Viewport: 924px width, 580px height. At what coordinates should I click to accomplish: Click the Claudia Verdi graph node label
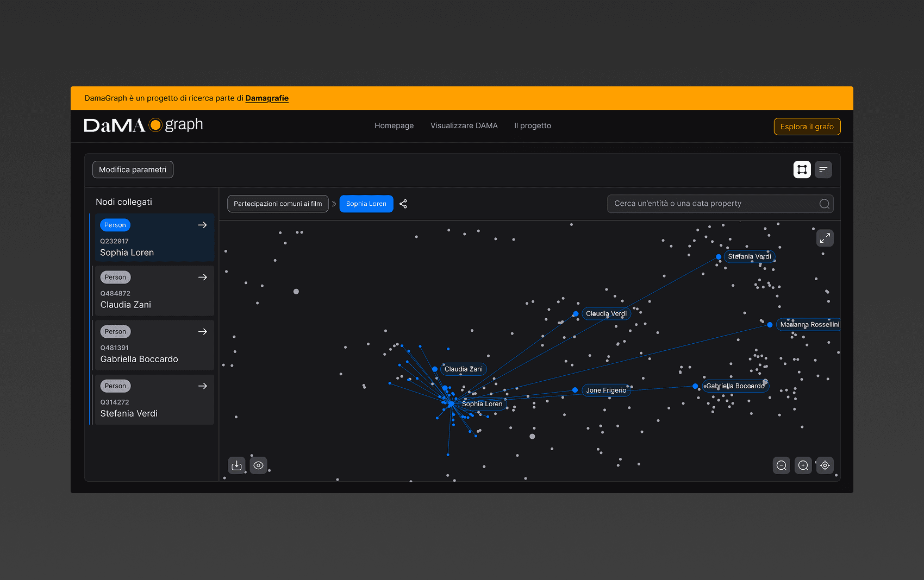click(x=606, y=313)
